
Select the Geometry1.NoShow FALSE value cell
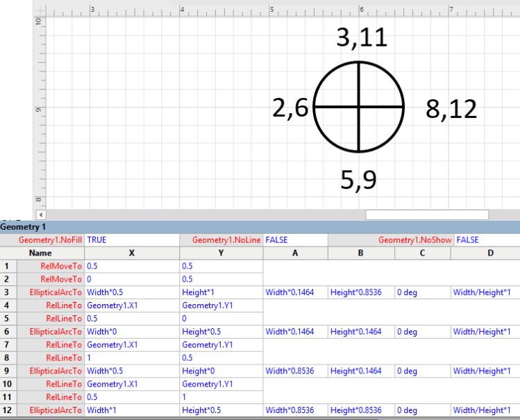click(x=487, y=240)
